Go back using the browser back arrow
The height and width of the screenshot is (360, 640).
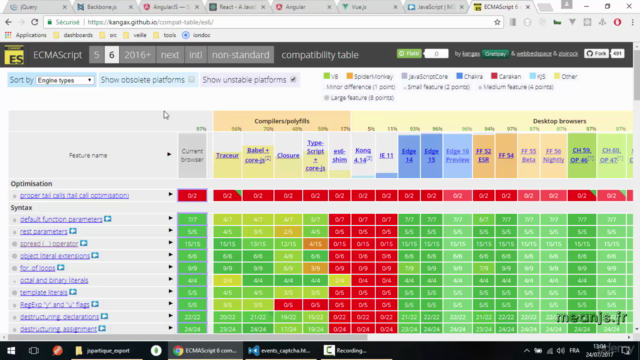tap(9, 22)
